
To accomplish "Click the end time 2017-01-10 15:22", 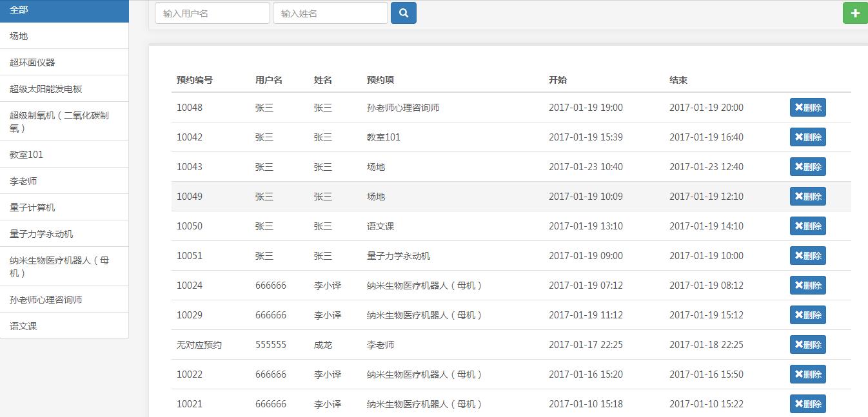I will click(706, 404).
